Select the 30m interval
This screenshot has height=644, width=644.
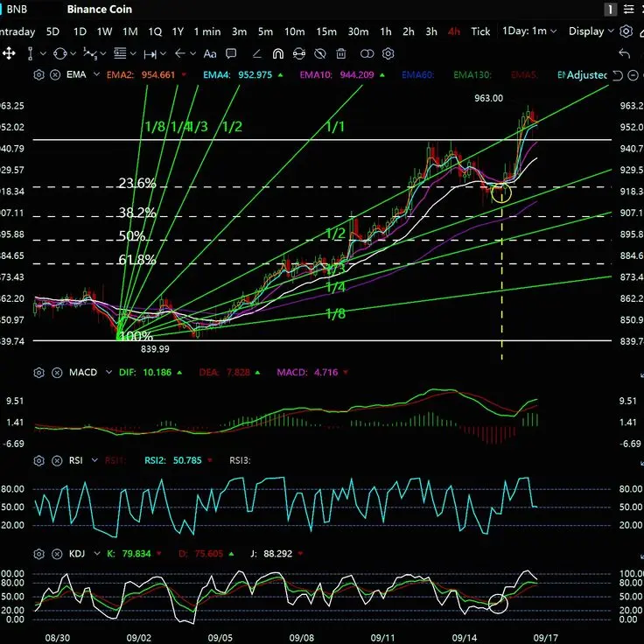click(x=358, y=31)
